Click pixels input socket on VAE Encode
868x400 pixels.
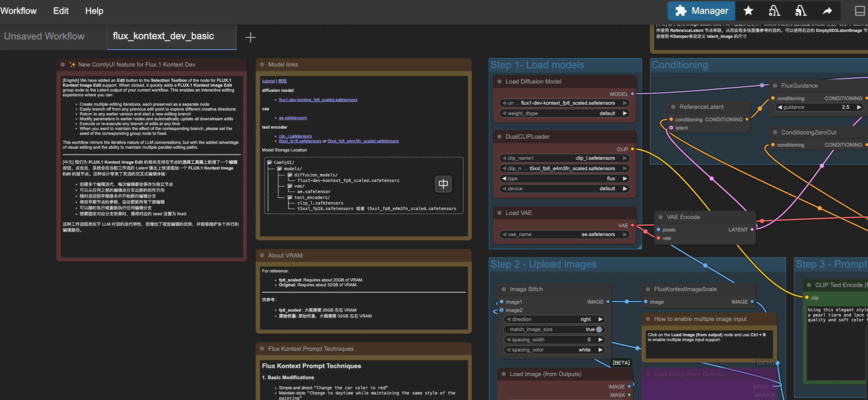(x=658, y=229)
